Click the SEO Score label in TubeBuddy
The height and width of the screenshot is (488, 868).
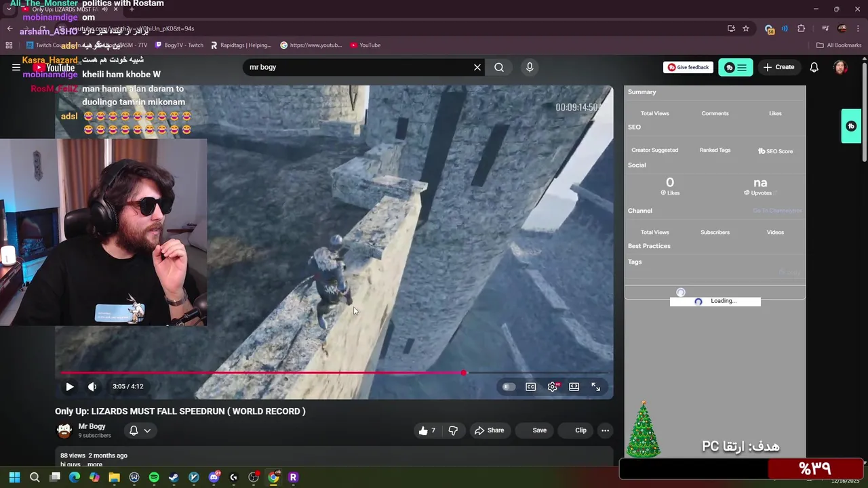point(775,151)
